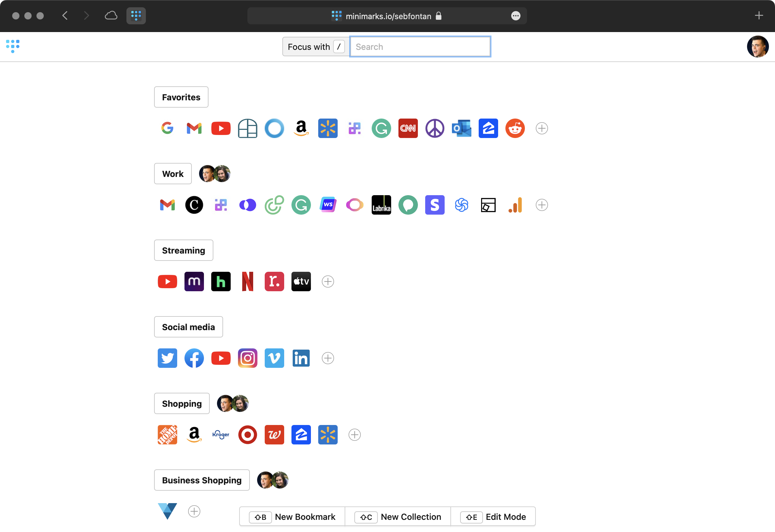Open the black C icon in Work
Image resolution: width=775 pixels, height=532 pixels.
point(194,205)
